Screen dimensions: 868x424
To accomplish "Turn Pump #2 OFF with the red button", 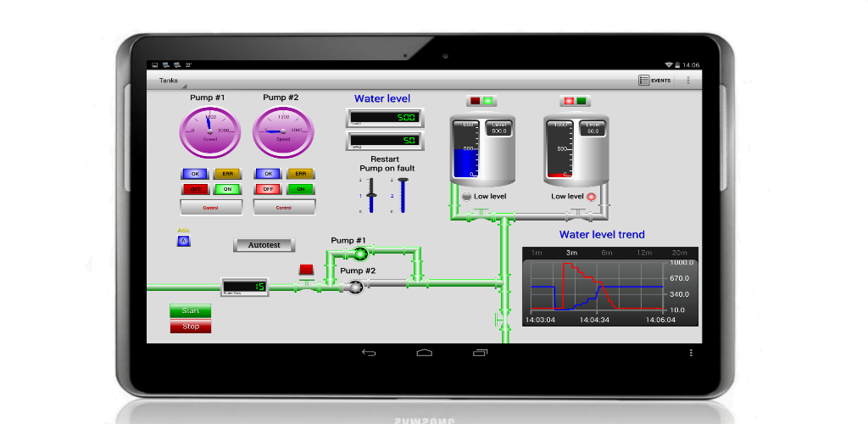I will point(268,189).
